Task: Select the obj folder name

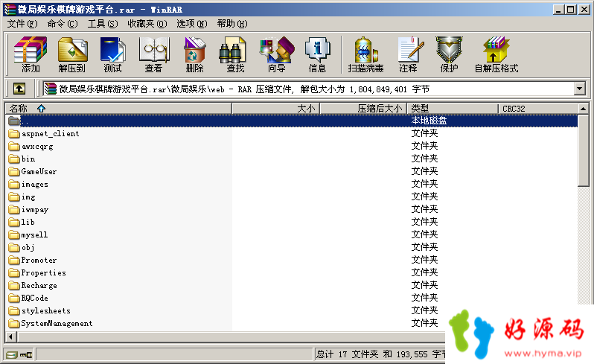Action: click(x=28, y=247)
